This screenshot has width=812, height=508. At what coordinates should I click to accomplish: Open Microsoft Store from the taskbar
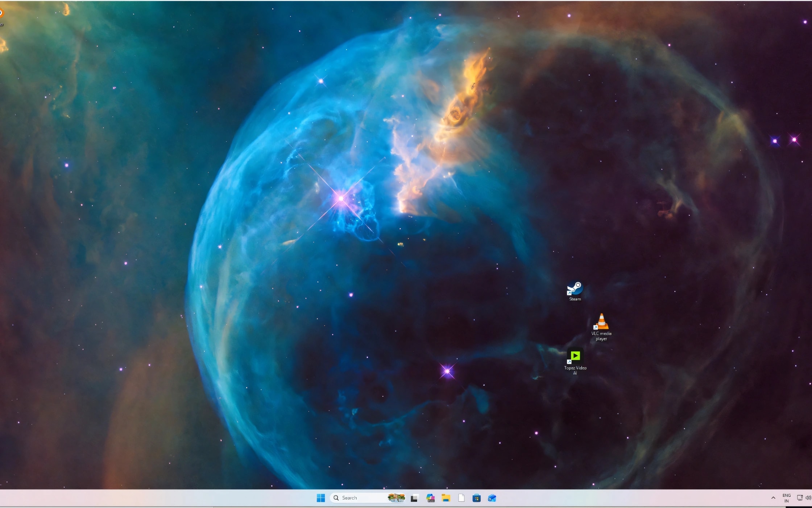(x=477, y=498)
